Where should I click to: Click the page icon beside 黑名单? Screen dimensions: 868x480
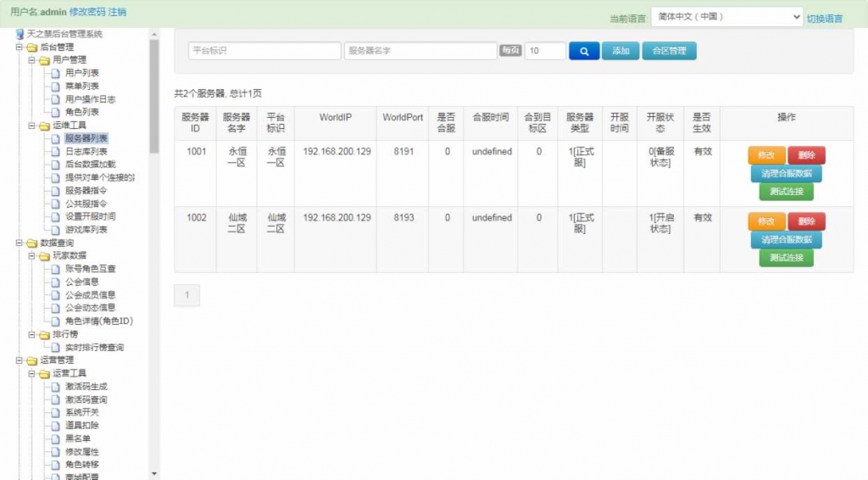point(56,438)
